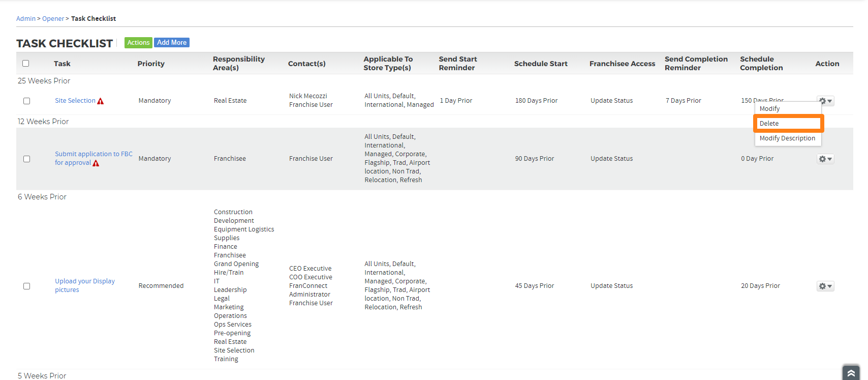The width and height of the screenshot is (868, 380).
Task: Open Submit application to FBC for approval link
Action: point(94,158)
